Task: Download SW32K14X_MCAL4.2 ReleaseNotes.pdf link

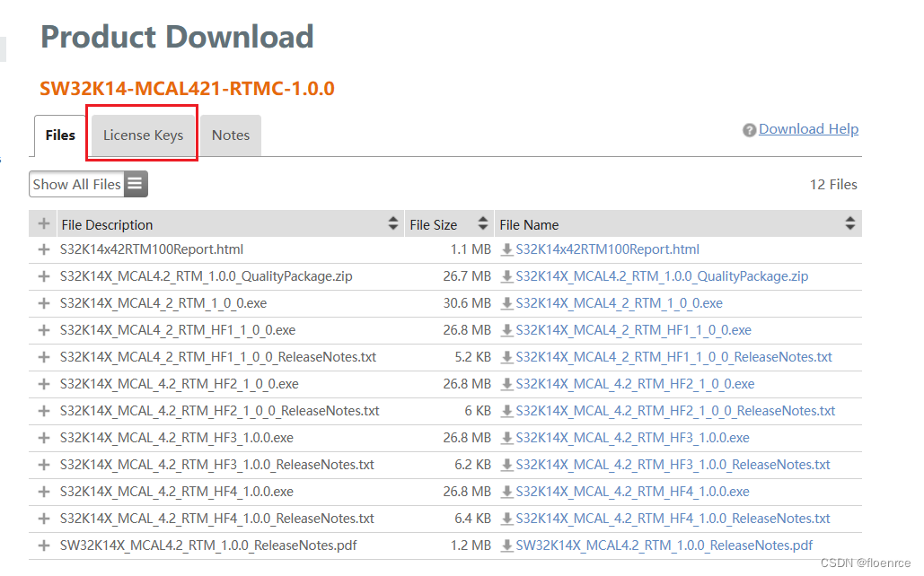Action: [664, 545]
